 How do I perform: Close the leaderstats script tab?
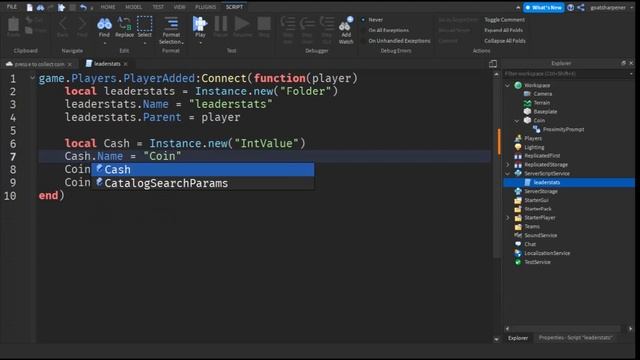pyautogui.click(x=126, y=64)
